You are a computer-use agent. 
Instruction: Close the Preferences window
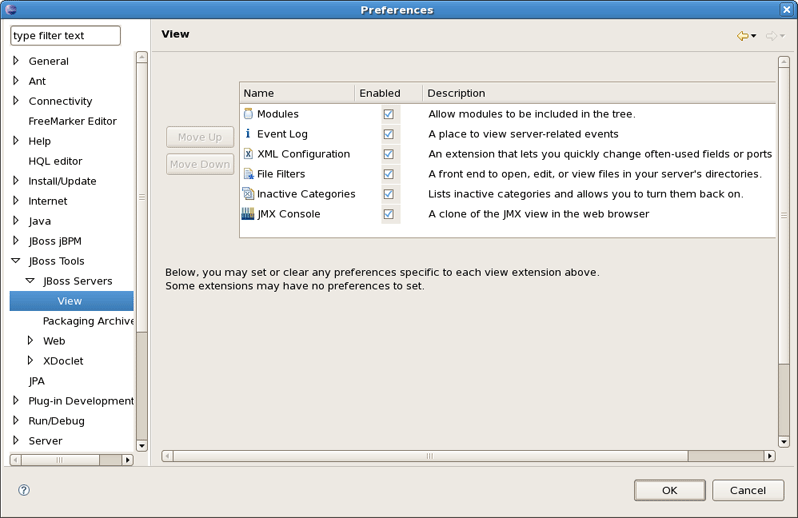(786, 9)
